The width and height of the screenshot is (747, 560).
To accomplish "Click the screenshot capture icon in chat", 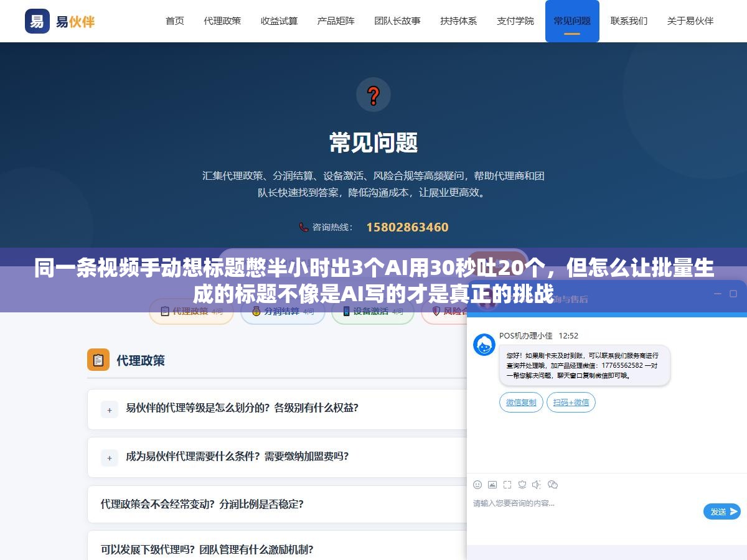I will click(x=507, y=485).
